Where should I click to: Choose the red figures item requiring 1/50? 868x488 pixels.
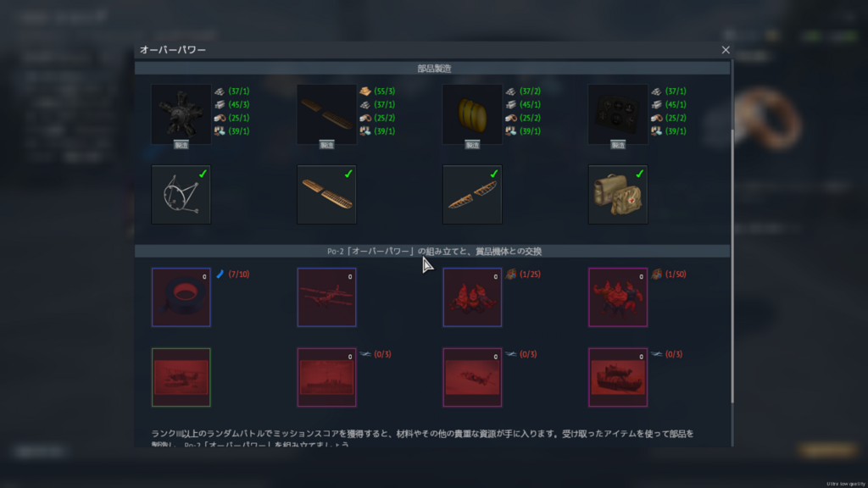618,297
